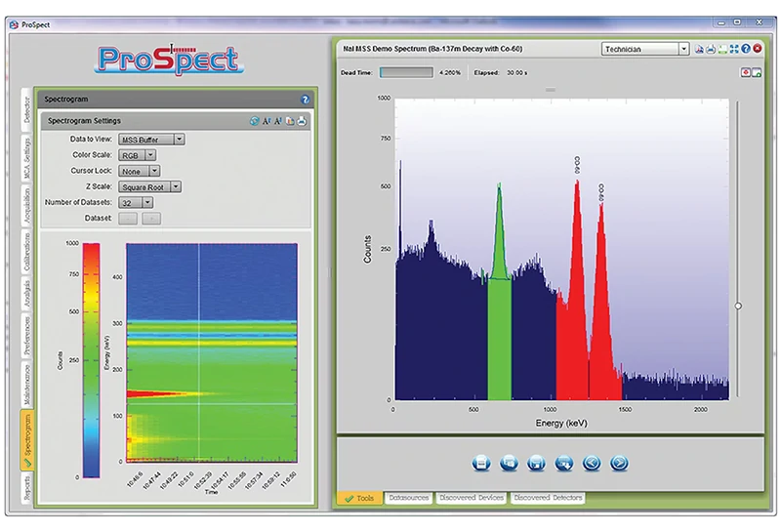Open Spectrogram panel help icon

tap(306, 100)
